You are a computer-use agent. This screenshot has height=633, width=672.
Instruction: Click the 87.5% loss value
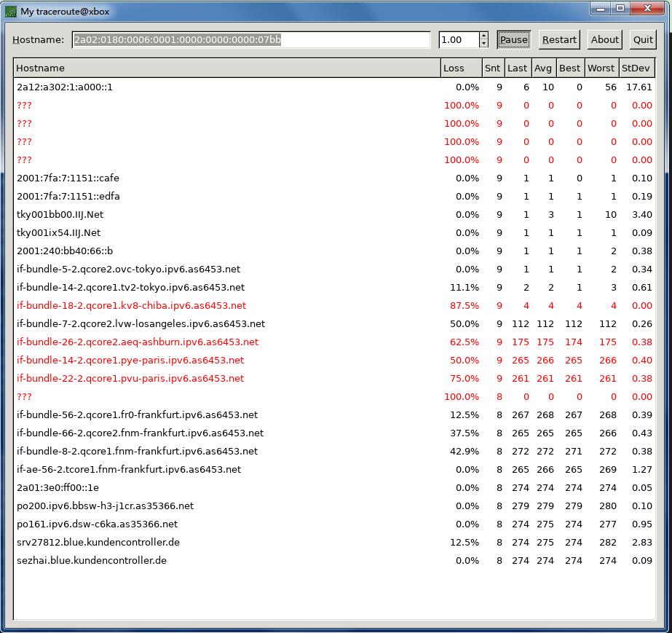pyautogui.click(x=465, y=306)
